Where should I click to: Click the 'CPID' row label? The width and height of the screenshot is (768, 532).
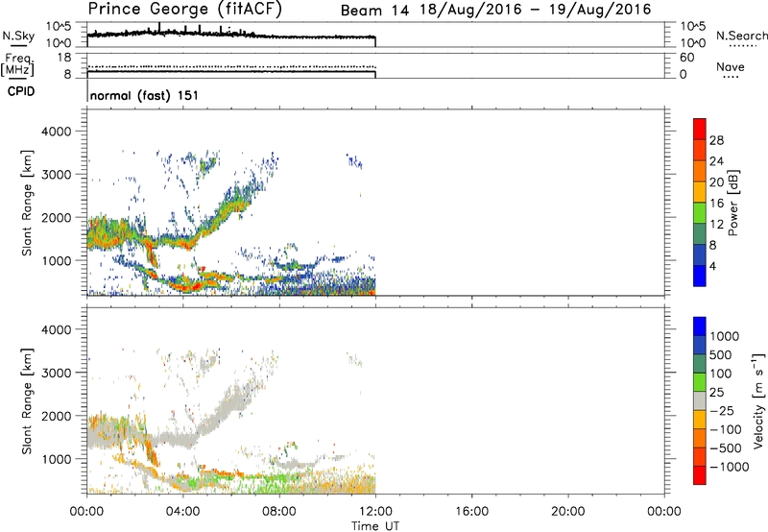(x=21, y=91)
